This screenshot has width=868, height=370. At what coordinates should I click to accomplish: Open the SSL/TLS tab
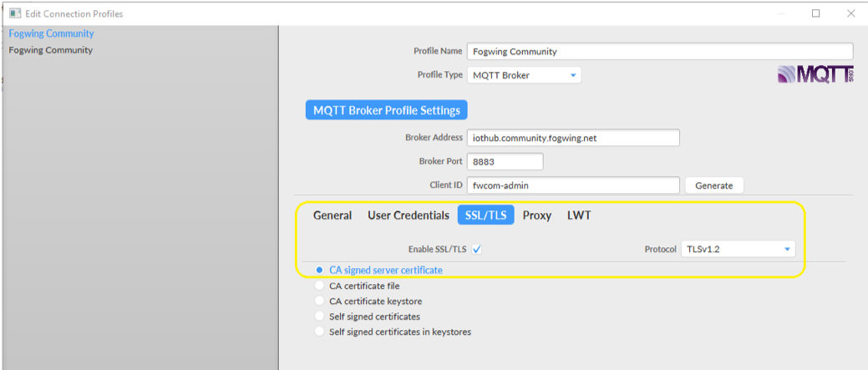tap(486, 215)
